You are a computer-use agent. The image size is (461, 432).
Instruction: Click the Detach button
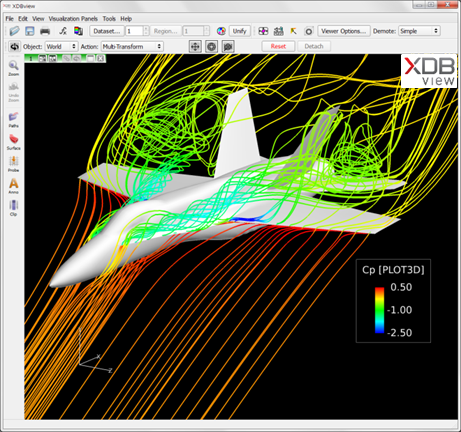[314, 46]
